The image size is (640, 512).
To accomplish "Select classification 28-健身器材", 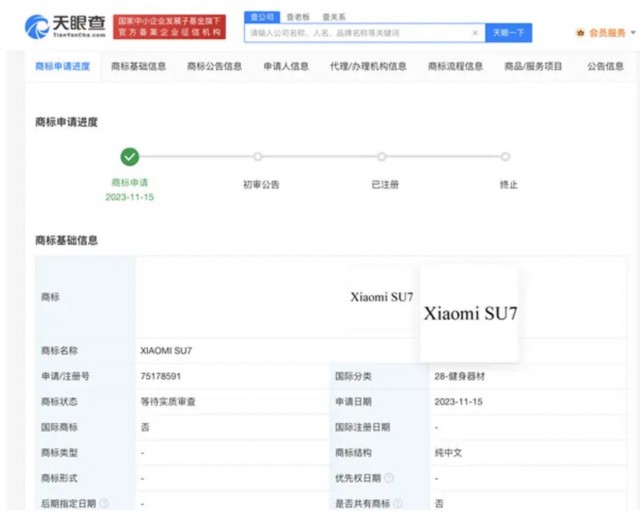I will [x=460, y=376].
